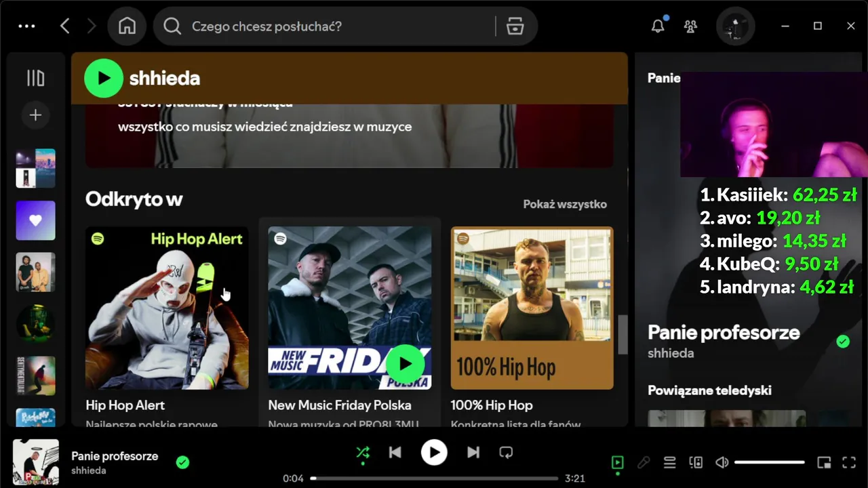The image size is (868, 488).
Task: Skip to previous track
Action: 395,452
